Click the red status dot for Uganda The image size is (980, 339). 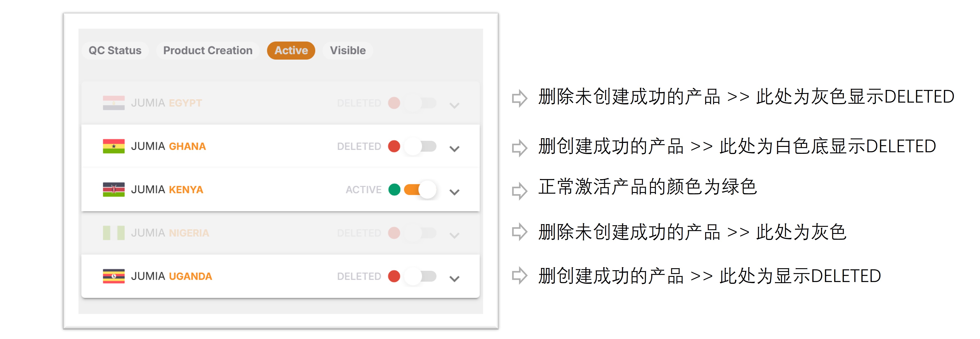click(394, 276)
